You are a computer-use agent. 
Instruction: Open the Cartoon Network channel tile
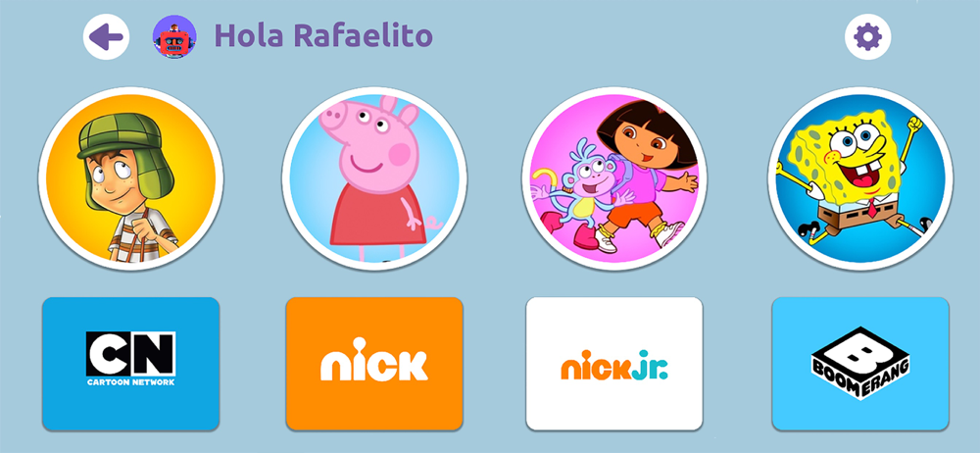[130, 364]
